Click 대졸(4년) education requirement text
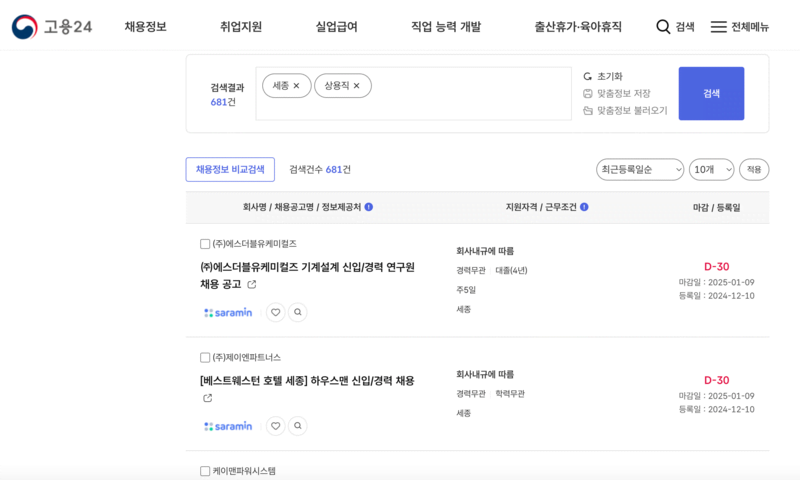 pyautogui.click(x=511, y=270)
